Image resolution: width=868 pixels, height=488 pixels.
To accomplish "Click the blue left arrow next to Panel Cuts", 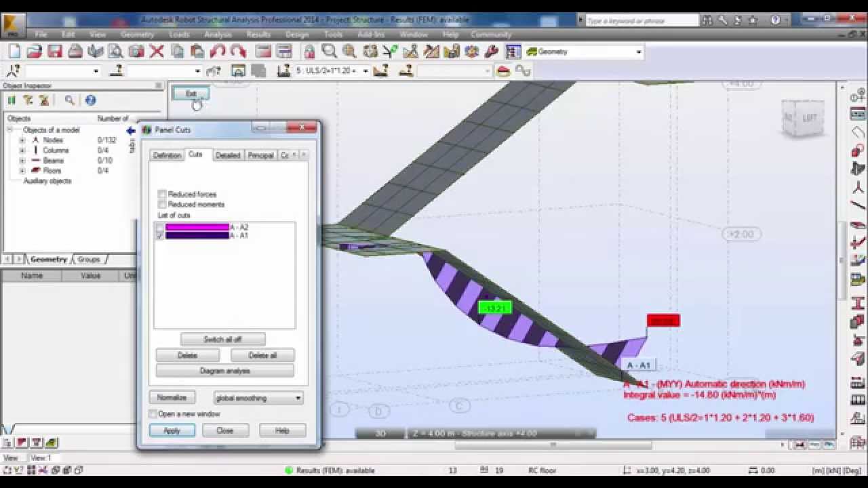I will (x=130, y=130).
